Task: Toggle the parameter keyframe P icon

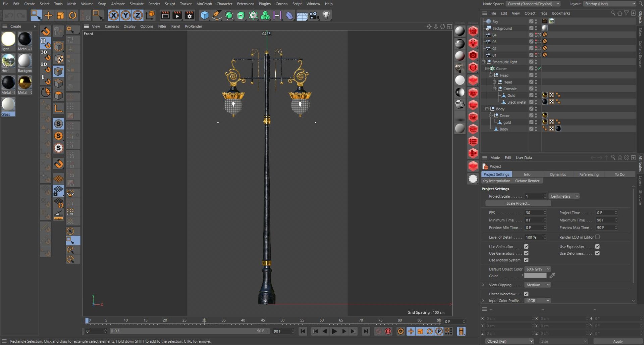Action: [x=439, y=332]
